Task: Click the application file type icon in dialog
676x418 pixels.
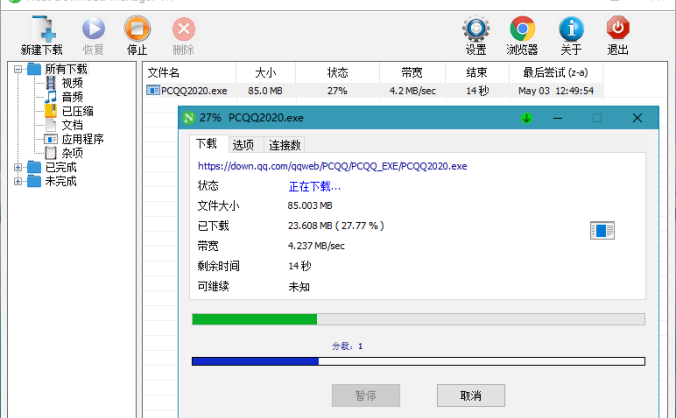Action: pyautogui.click(x=602, y=231)
